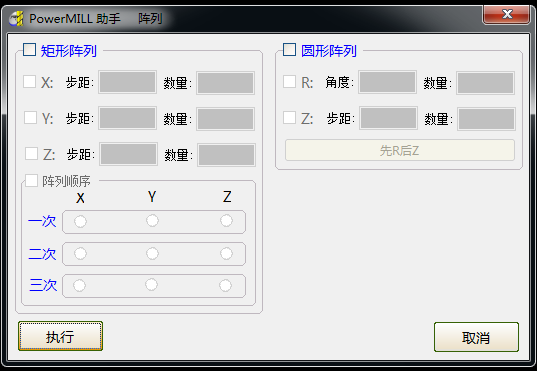Screen dimensions: 537x371
Task: Click the X 步距 input field
Action: coord(127,82)
